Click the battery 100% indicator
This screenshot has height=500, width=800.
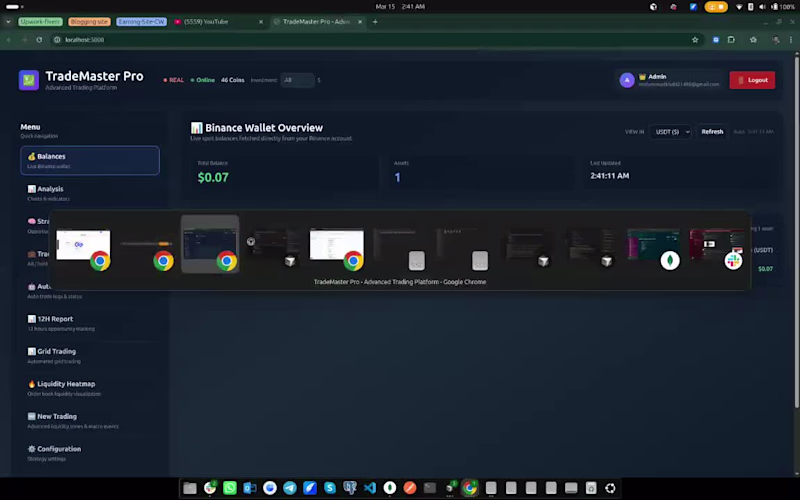pos(783,7)
